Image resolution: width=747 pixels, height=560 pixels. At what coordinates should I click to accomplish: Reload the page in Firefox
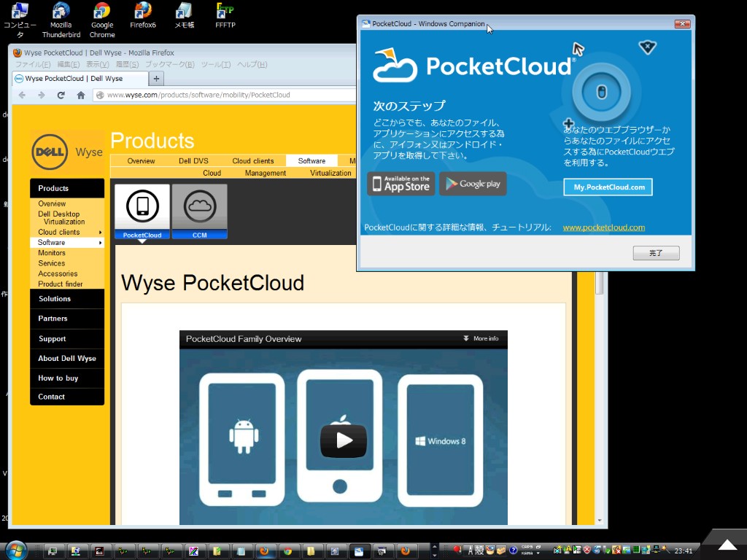tap(61, 95)
